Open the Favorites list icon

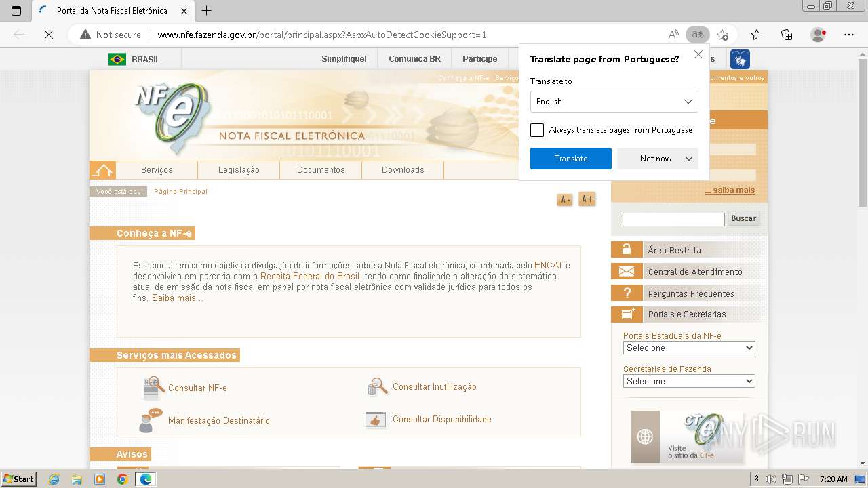pos(757,35)
